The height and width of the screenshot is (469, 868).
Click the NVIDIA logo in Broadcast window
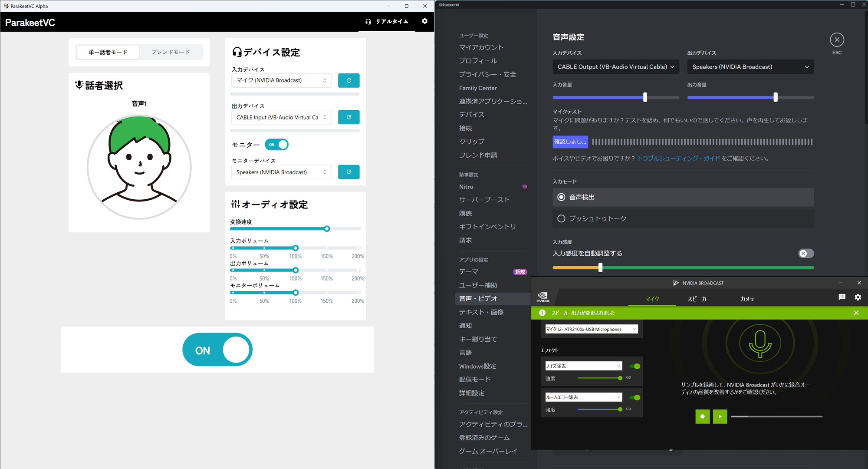pyautogui.click(x=543, y=297)
